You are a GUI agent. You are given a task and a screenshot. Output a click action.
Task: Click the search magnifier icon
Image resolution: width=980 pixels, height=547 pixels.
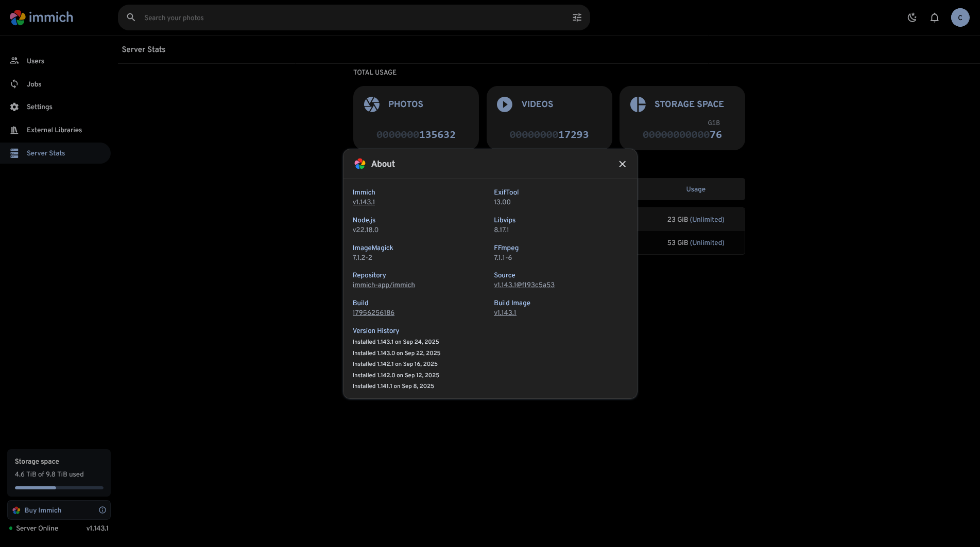point(131,17)
